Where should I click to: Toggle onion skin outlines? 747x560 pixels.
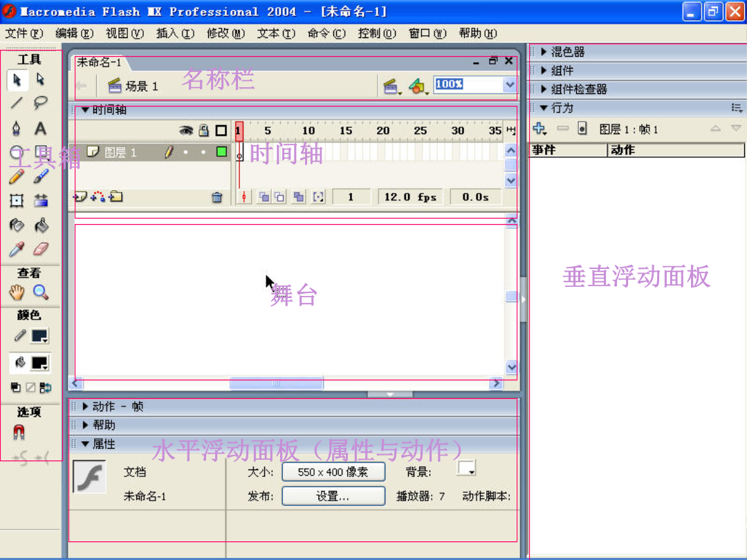click(x=279, y=196)
